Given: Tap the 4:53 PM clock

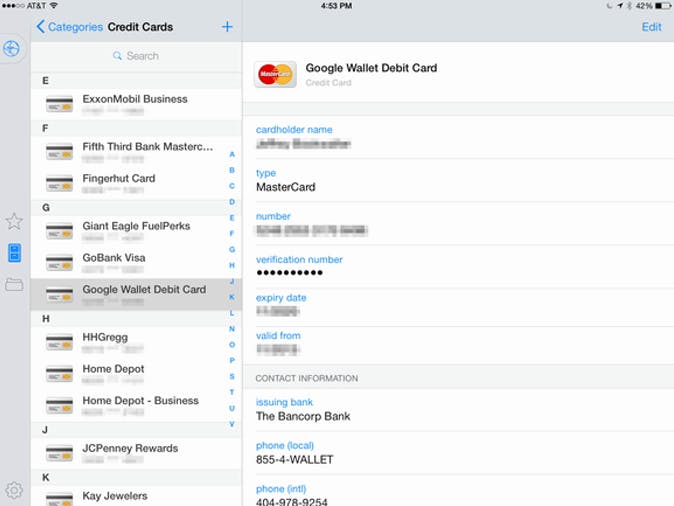Looking at the screenshot, I should pyautogui.click(x=336, y=6).
